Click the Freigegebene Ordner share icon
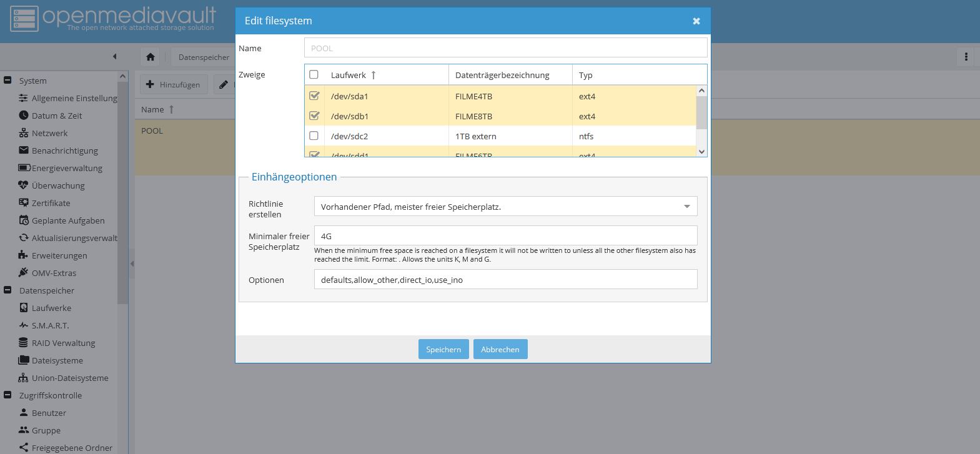 pyautogui.click(x=24, y=448)
